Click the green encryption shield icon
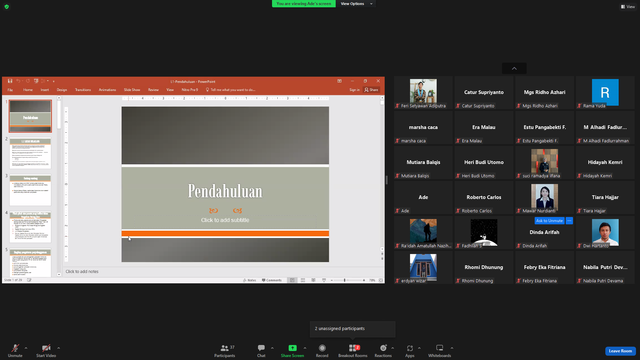The width and height of the screenshot is (640, 360). coord(7,7)
